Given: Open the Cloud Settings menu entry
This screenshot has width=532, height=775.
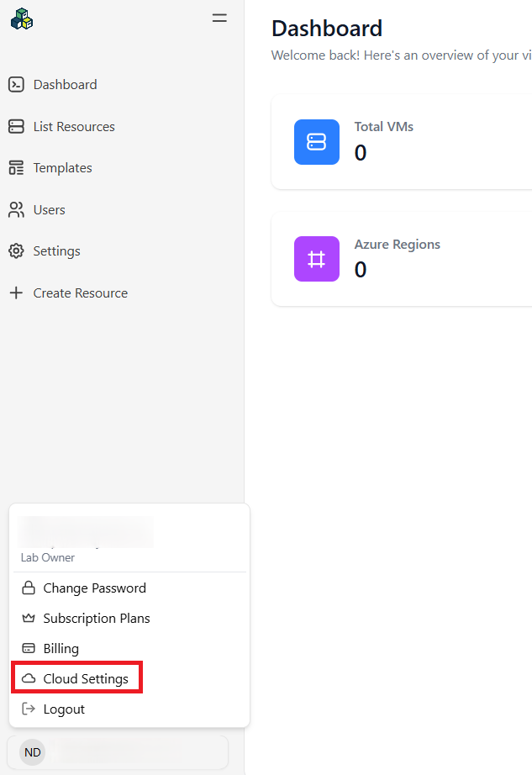Looking at the screenshot, I should [x=87, y=678].
